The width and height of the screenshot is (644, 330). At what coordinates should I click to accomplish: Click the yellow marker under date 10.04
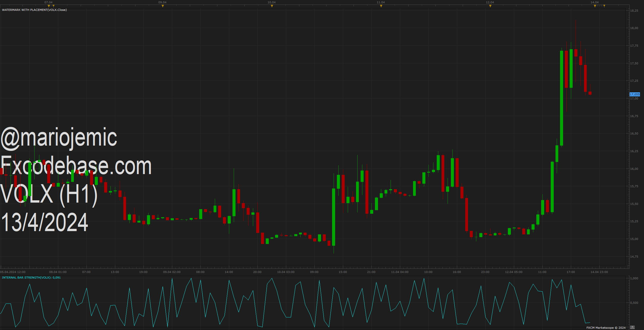(x=272, y=6)
